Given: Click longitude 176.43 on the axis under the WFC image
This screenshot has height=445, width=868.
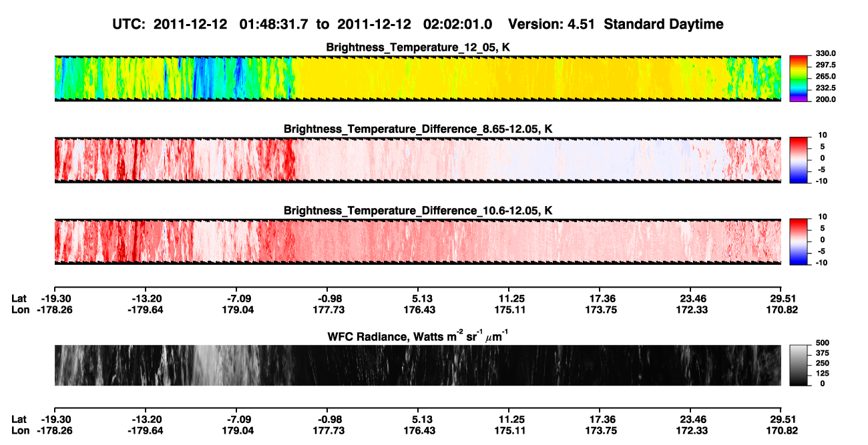Looking at the screenshot, I should pyautogui.click(x=419, y=430).
